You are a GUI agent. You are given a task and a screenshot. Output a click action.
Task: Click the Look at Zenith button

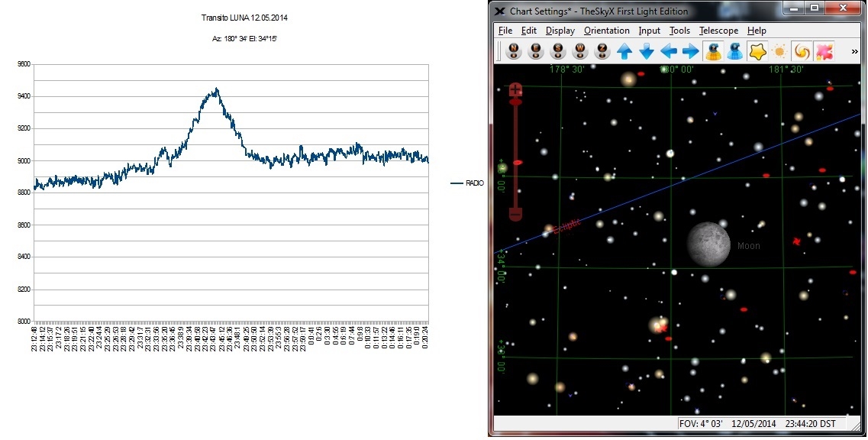point(602,51)
